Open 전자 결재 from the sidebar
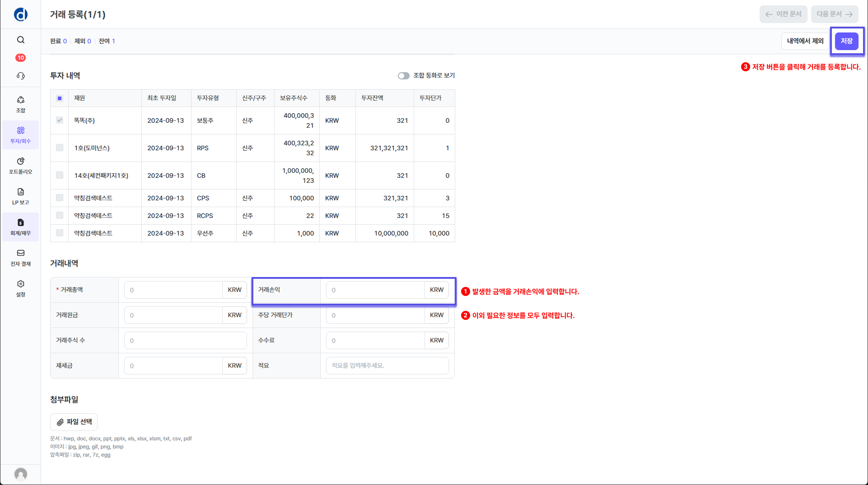The height and width of the screenshot is (485, 868). click(21, 258)
